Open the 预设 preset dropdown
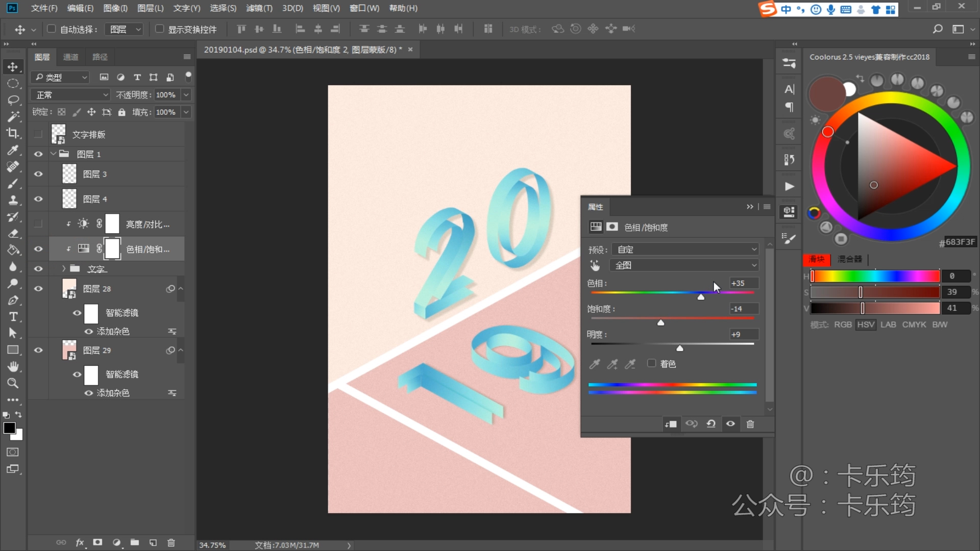 (x=684, y=249)
